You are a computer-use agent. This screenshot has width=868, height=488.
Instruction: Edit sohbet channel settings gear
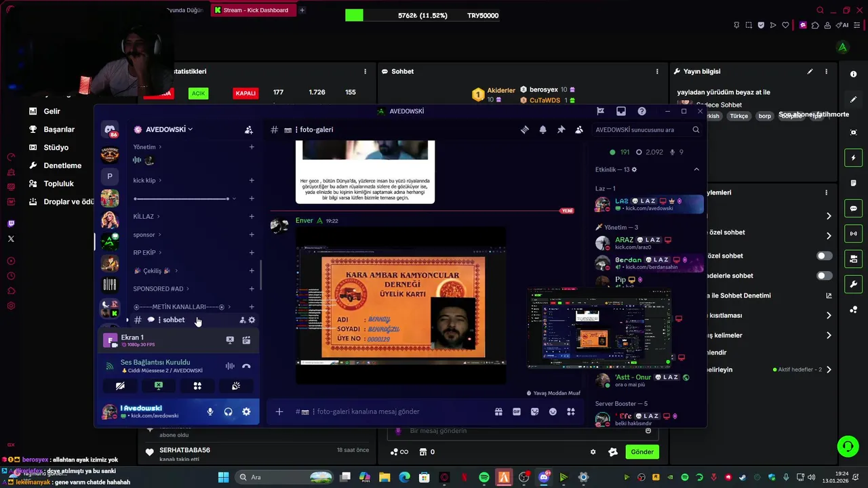click(x=252, y=320)
